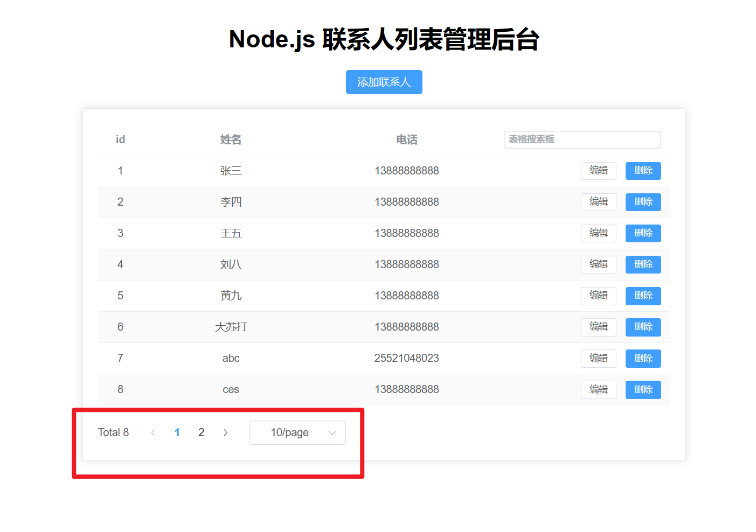This screenshot has height=532, width=756.
Task: Open the 10/page size dropdown
Action: pos(297,432)
